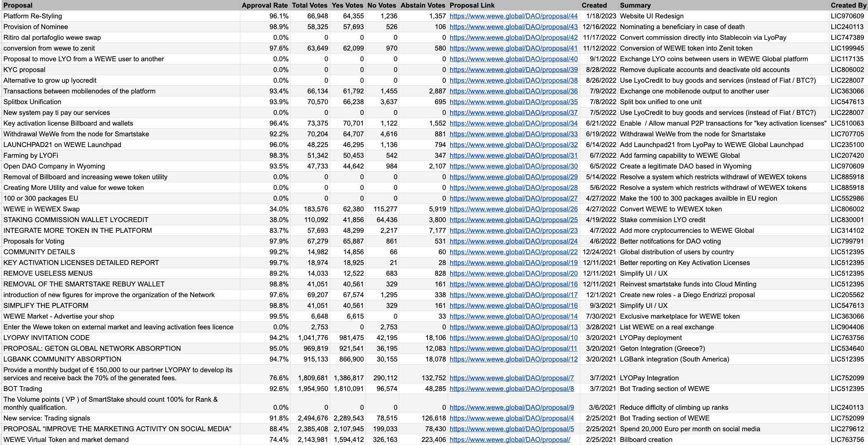Open the proposal/43 link
The height and width of the screenshot is (445, 868).
point(513,27)
